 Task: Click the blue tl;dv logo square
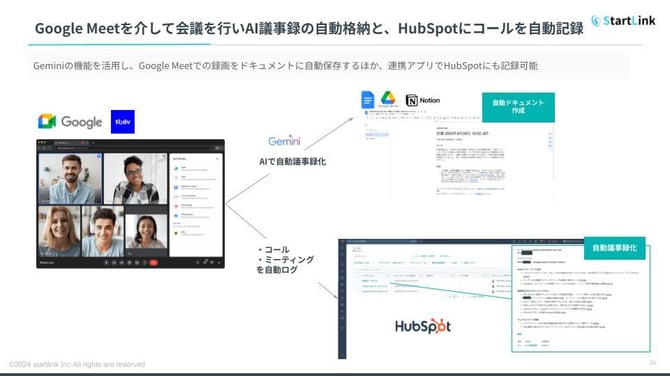pos(123,122)
